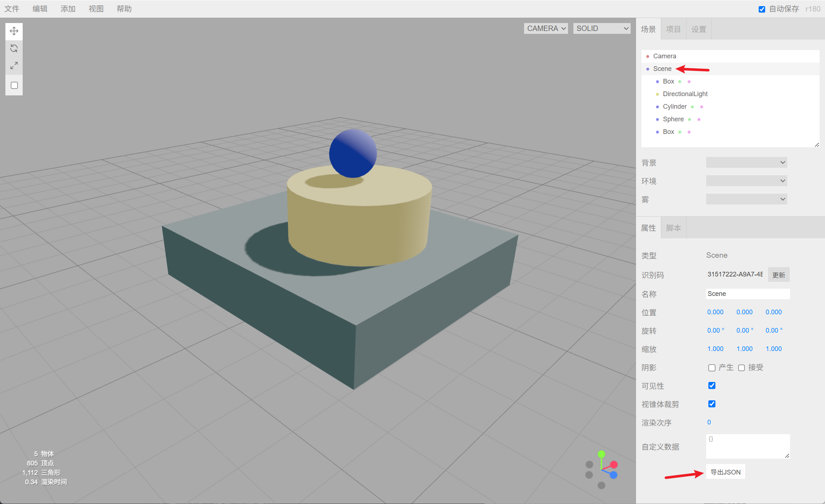Image resolution: width=825 pixels, height=504 pixels.
Task: Click the red X axis gizmo ball
Action: pyautogui.click(x=614, y=465)
